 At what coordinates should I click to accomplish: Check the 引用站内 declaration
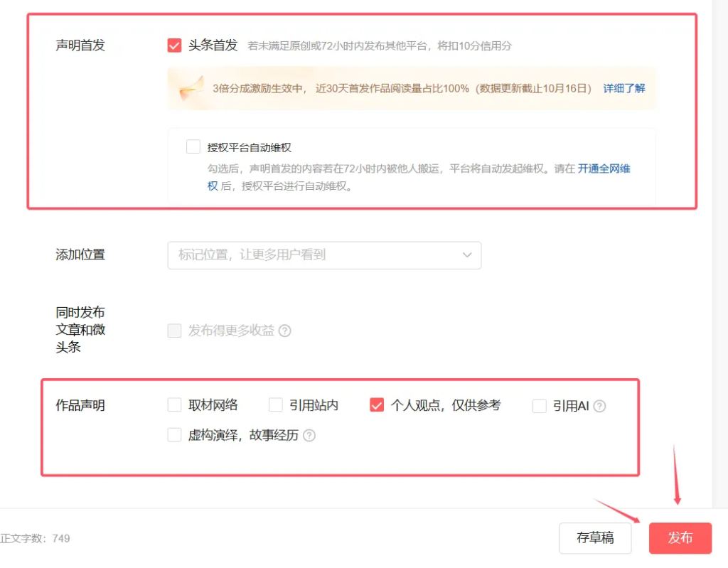tap(276, 405)
